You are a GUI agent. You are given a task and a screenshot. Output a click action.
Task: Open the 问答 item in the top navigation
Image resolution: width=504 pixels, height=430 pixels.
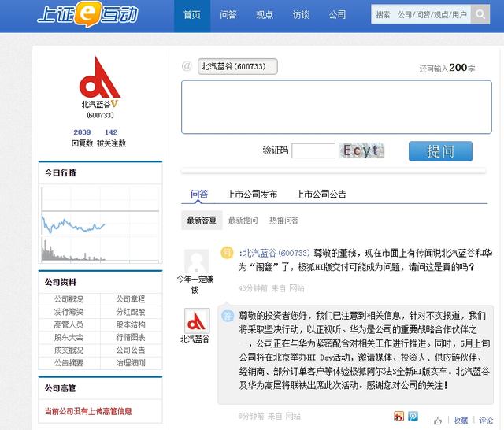[228, 15]
